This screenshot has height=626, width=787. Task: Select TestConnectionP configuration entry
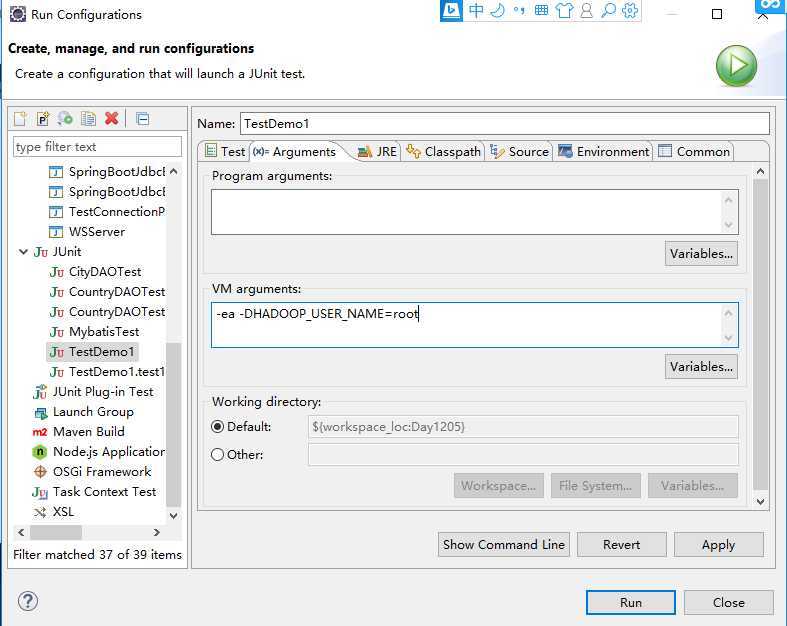[x=106, y=212]
